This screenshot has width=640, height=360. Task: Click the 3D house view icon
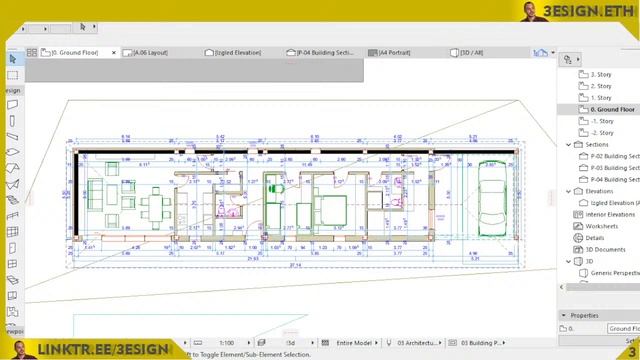click(540, 53)
